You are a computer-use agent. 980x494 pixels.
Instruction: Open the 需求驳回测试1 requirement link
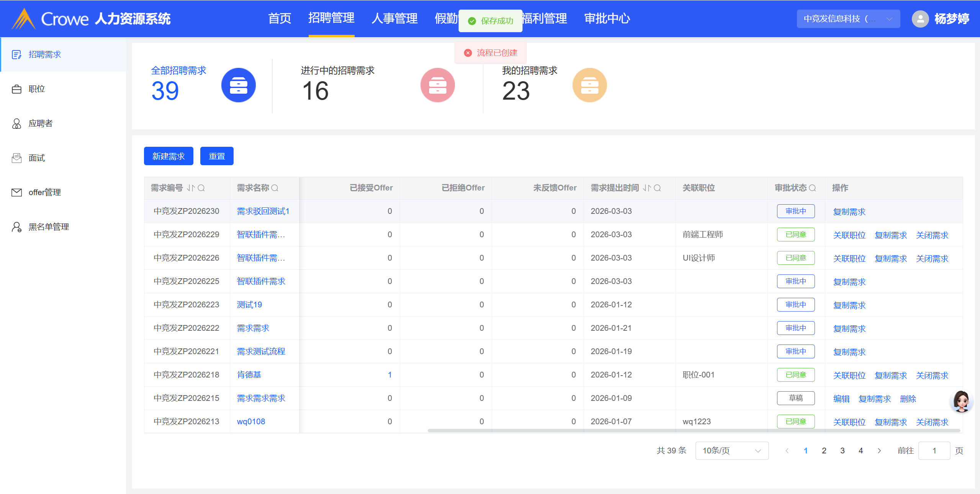click(263, 211)
